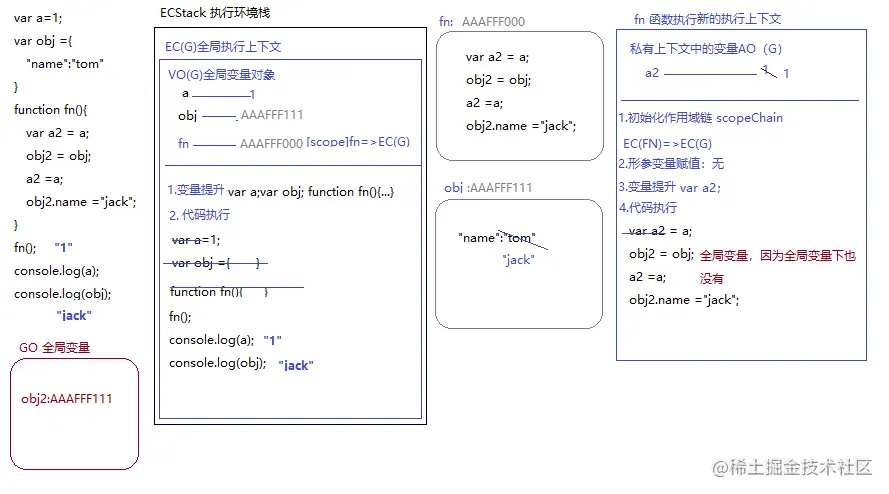Click 'fn 函数执行新的执行上下文' heading
This screenshot has height=494, width=889.
pos(707,19)
